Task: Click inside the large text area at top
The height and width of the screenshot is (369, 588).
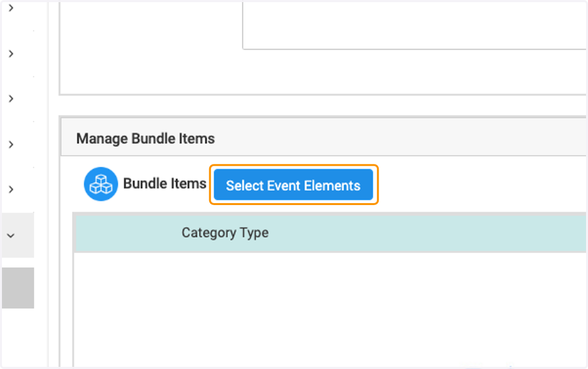Action: click(415, 24)
